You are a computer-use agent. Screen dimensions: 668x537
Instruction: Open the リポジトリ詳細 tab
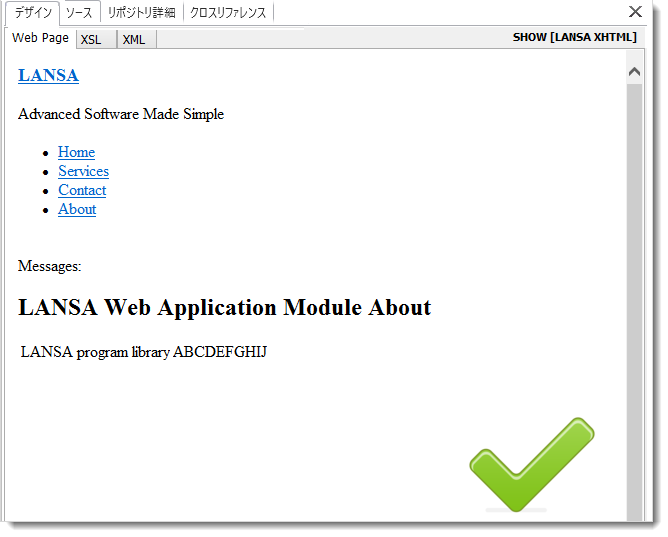pos(141,13)
